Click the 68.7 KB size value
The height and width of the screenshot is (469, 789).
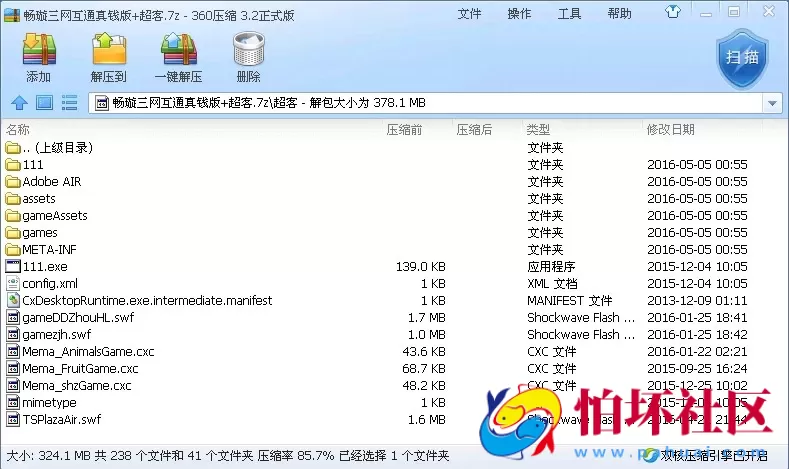[424, 369]
